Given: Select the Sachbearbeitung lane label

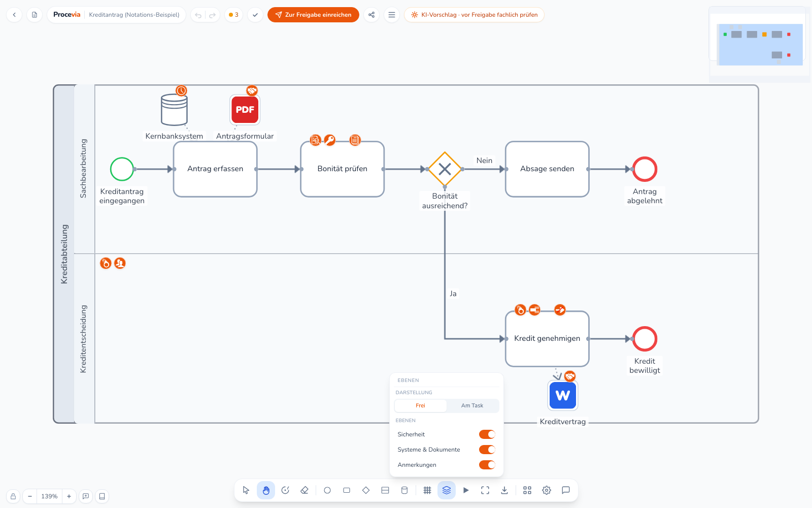Looking at the screenshot, I should pos(84,169).
